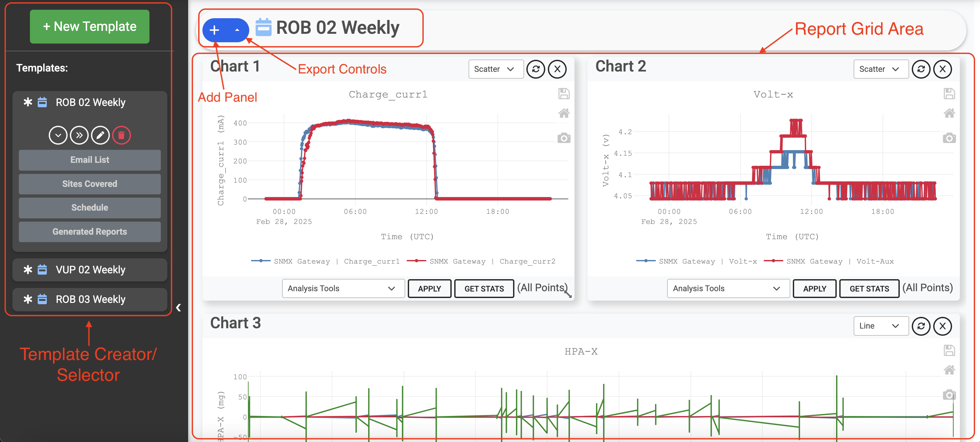
Task: Click Chart 3 home reset-axes icon
Action: (949, 370)
